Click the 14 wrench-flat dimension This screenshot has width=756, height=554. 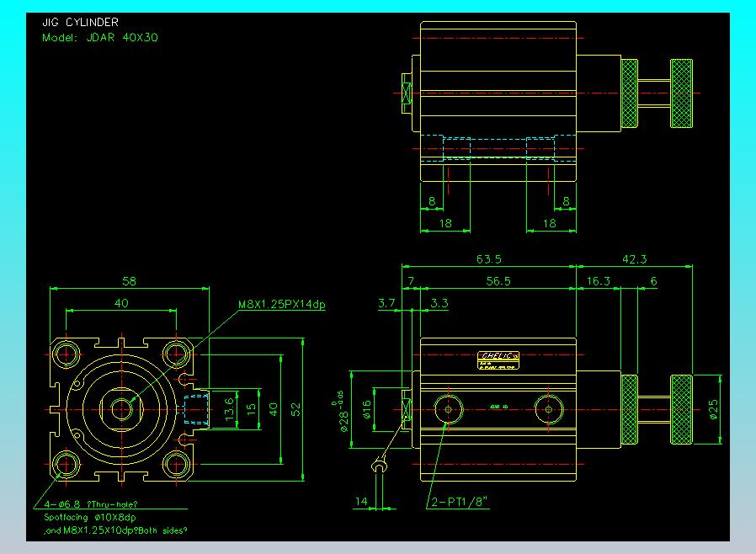coord(361,502)
